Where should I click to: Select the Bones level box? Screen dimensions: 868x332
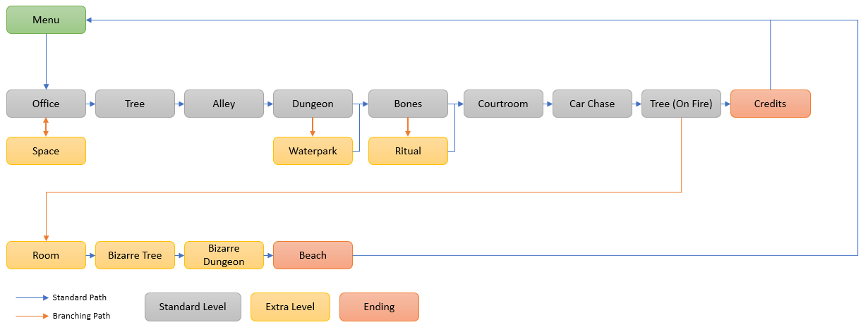coord(408,104)
